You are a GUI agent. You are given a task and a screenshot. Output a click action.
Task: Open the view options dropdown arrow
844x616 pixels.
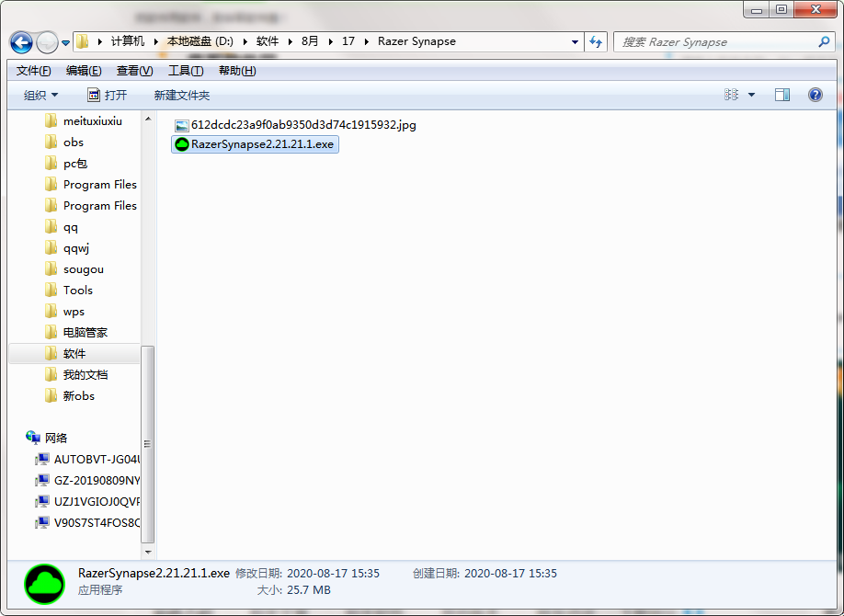pos(751,95)
